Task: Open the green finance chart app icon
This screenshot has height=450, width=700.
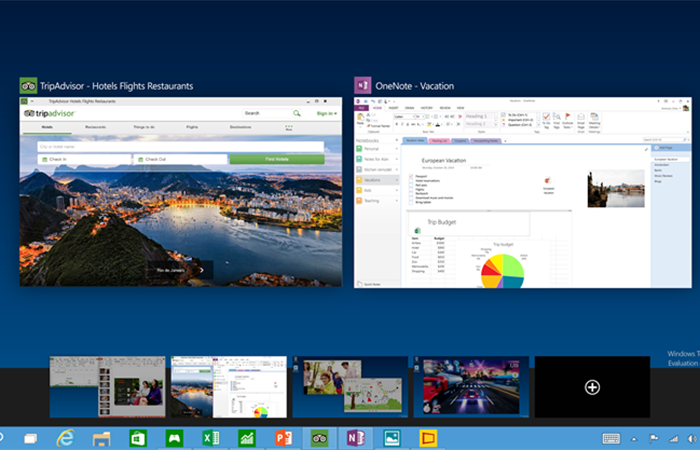Action: [x=247, y=438]
